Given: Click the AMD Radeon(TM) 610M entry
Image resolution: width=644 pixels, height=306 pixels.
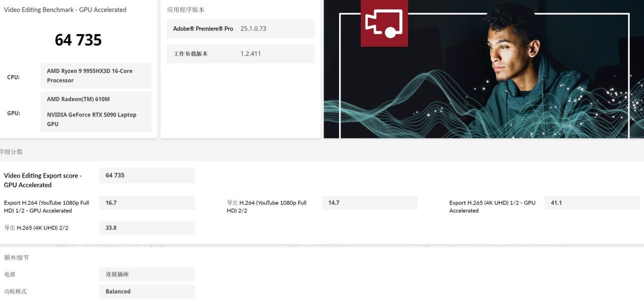Looking at the screenshot, I should [78, 99].
